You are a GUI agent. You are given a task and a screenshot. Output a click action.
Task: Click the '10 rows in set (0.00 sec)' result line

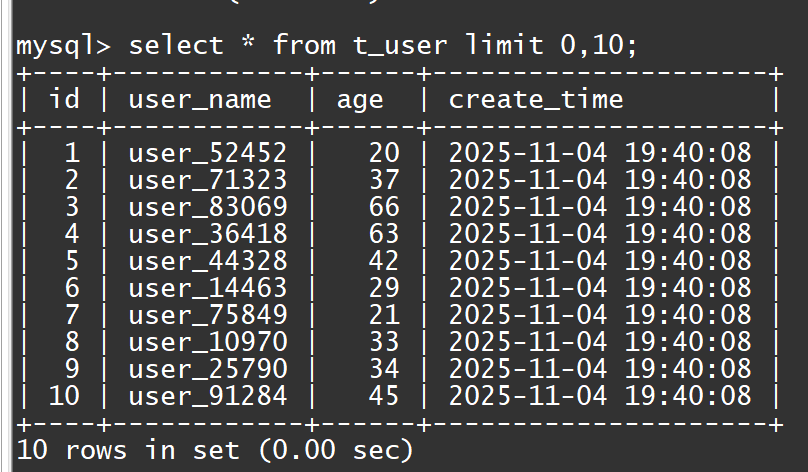215,449
